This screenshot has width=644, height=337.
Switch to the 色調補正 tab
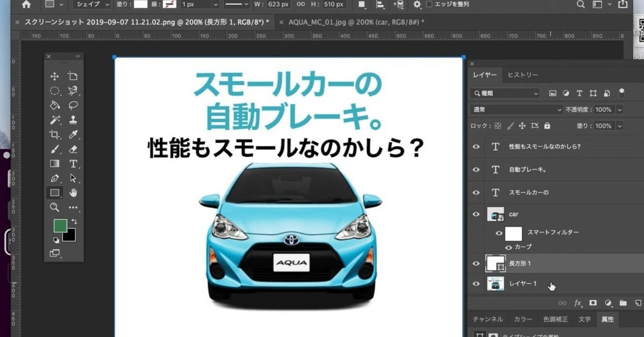(555, 319)
